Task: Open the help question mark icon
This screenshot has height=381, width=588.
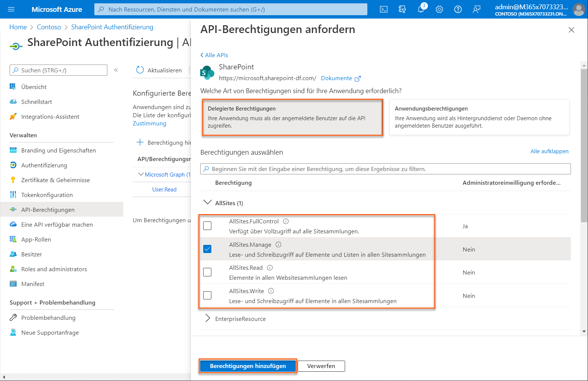Action: coord(458,9)
